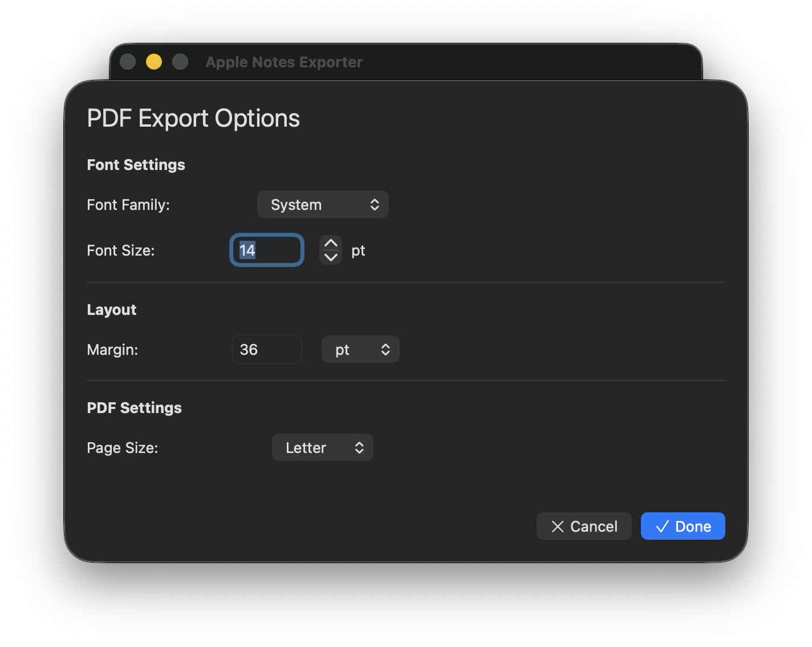Click the chevron icon on Page Size selector
Viewport: 812px width, 647px height.
[359, 447]
